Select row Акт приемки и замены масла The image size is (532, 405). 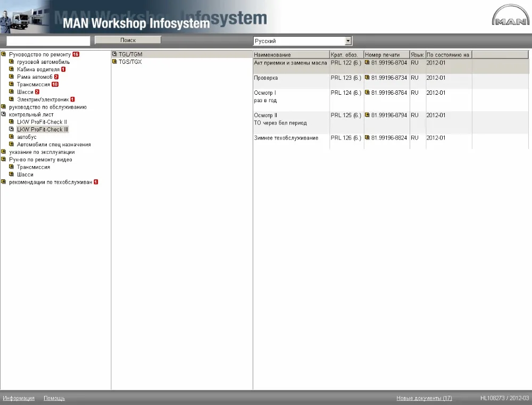pyautogui.click(x=391, y=66)
